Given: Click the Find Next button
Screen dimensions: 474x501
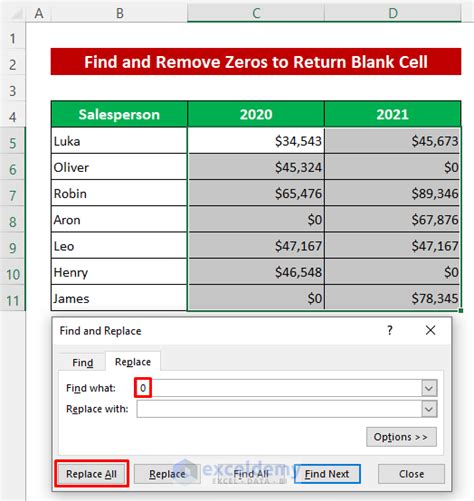Looking at the screenshot, I should [327, 474].
